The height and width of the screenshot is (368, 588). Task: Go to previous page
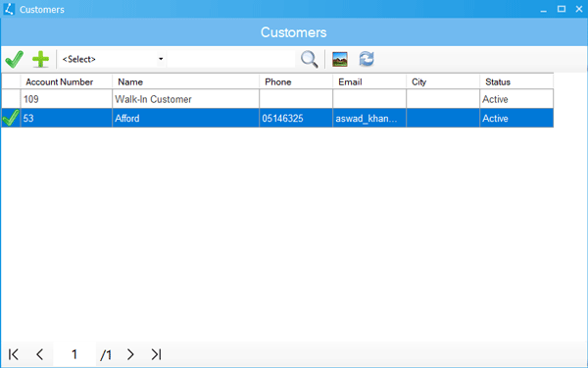tap(40, 354)
